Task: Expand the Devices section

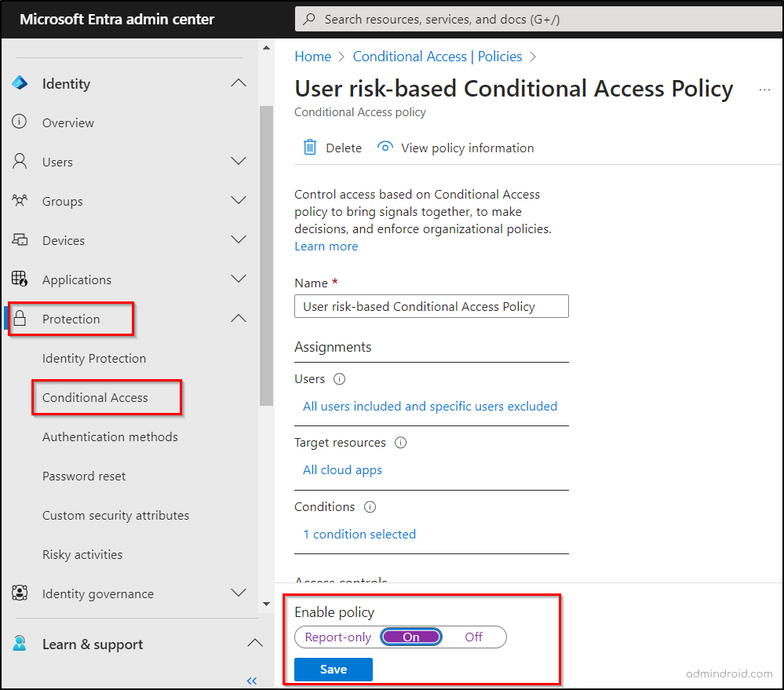Action: coord(238,239)
